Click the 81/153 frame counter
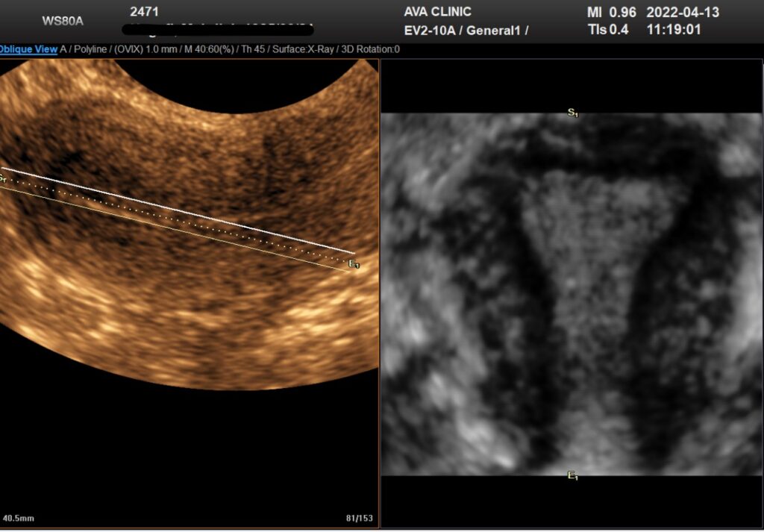764x532 pixels. pos(360,517)
